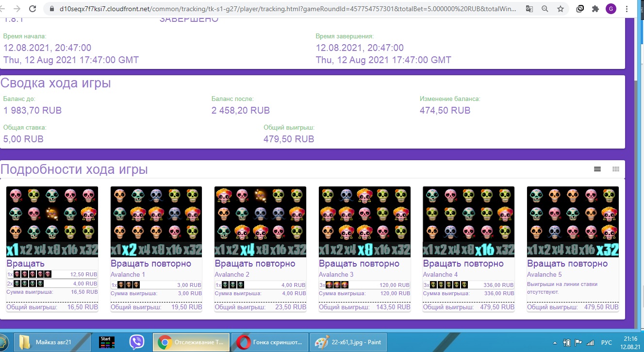Click the "Вращать" title of first spin

[26, 264]
